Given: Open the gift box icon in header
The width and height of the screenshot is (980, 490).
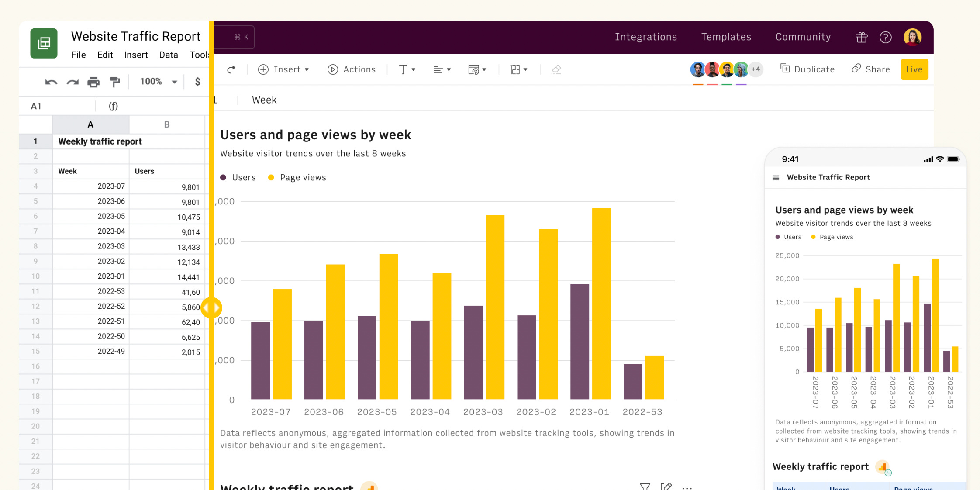Looking at the screenshot, I should (861, 37).
